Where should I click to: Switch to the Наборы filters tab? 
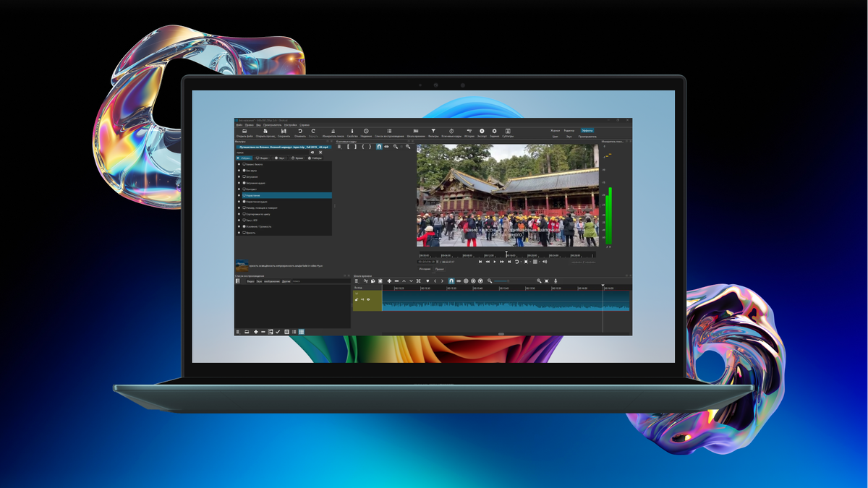(315, 158)
